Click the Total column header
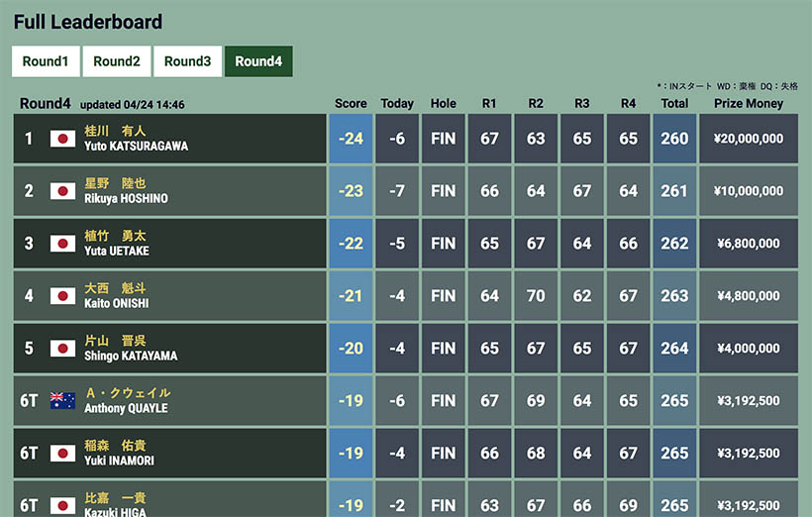The width and height of the screenshot is (812, 517). pos(674,104)
